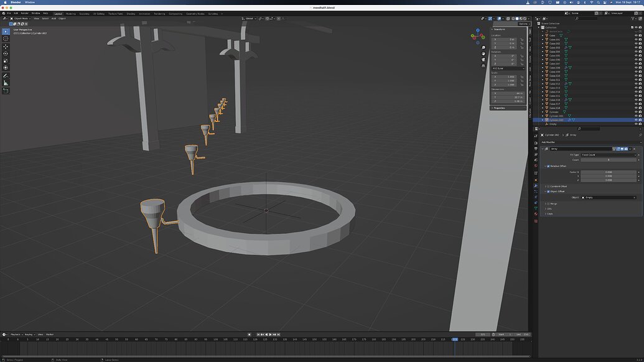Screen dimensions: 644x362
Task: Toggle the camera view icon
Action: (x=483, y=60)
